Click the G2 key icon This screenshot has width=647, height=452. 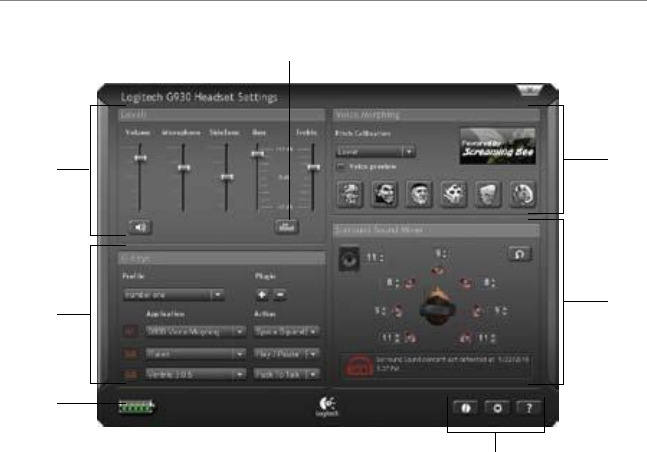point(130,353)
